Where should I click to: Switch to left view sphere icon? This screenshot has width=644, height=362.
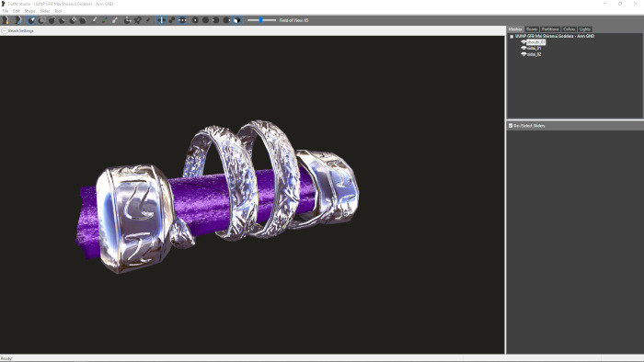[215, 20]
